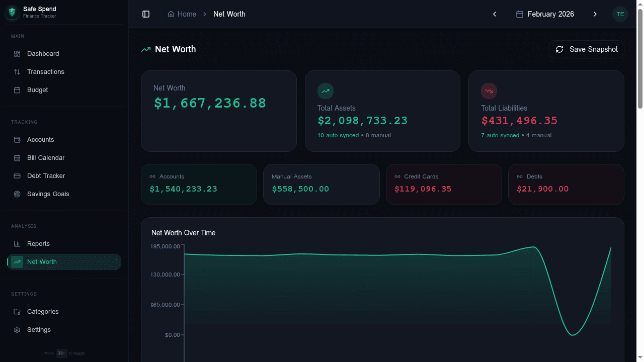Image resolution: width=644 pixels, height=362 pixels.
Task: Click the downward trend icon on Total Liabilities
Action: pyautogui.click(x=489, y=90)
